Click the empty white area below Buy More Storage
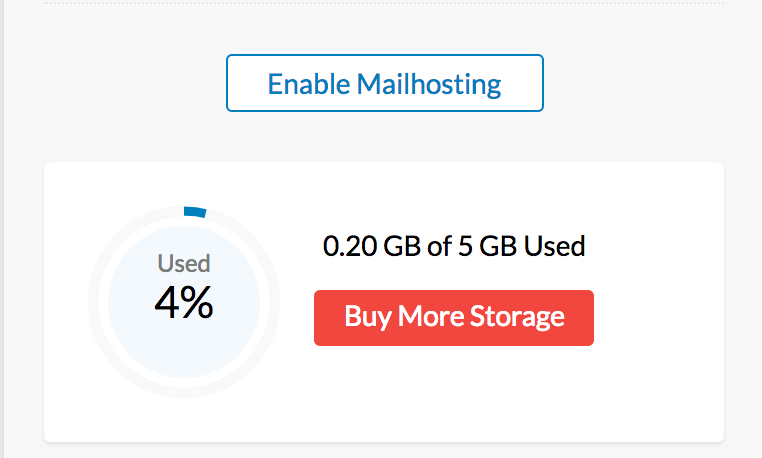Image resolution: width=762 pixels, height=458 pixels. click(454, 395)
